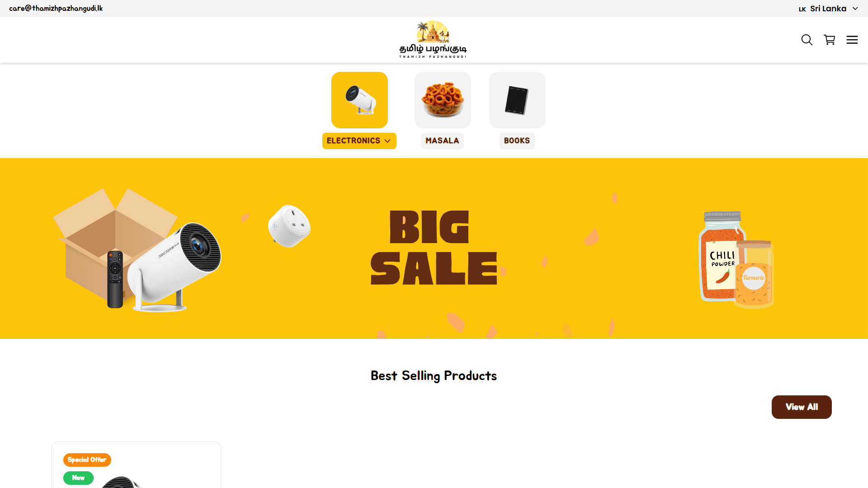Click the white smart plug in the banner
The width and height of the screenshot is (868, 488).
click(x=289, y=226)
